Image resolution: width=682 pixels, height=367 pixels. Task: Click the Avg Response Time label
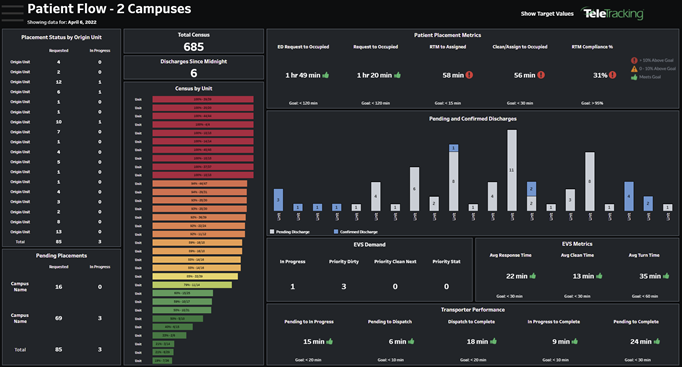(x=510, y=255)
